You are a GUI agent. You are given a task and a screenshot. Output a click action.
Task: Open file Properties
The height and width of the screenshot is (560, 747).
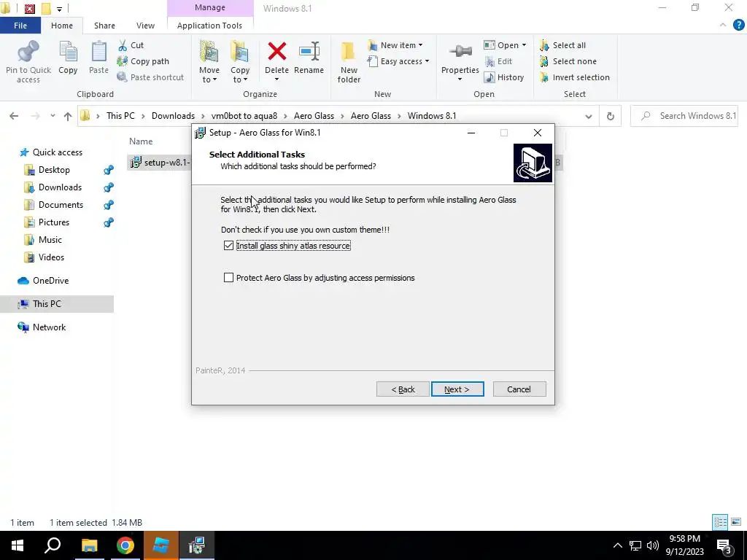(460, 62)
